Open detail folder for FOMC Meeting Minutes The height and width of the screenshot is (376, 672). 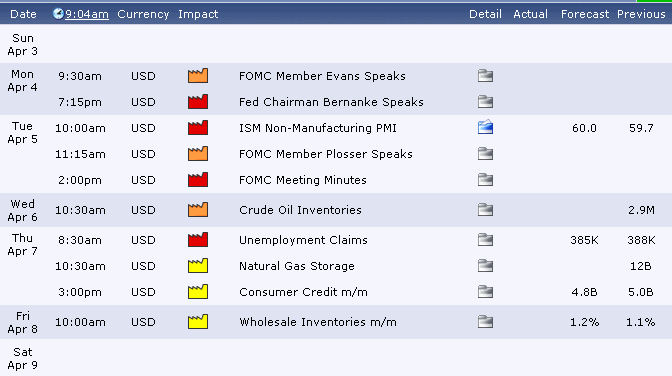click(485, 180)
